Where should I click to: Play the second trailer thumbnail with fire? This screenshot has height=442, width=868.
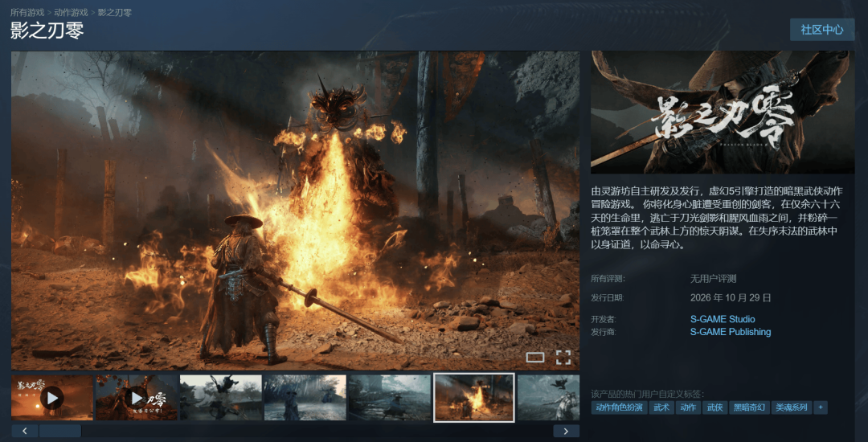137,398
